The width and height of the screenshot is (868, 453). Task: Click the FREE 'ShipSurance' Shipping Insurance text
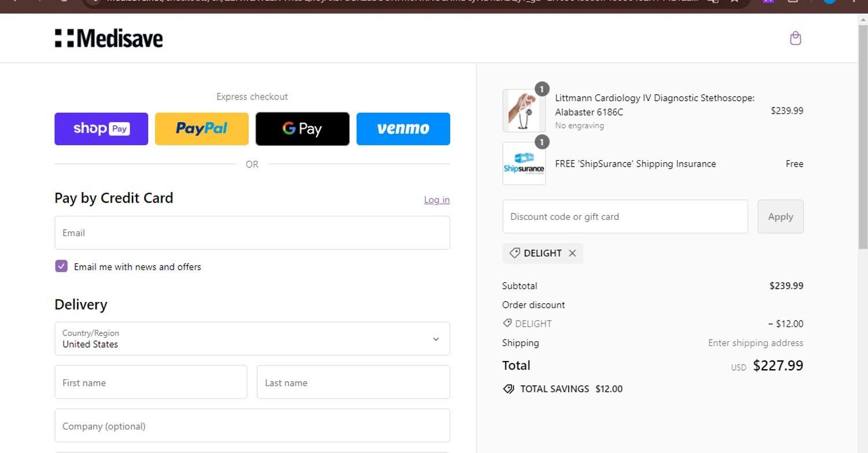pos(635,164)
